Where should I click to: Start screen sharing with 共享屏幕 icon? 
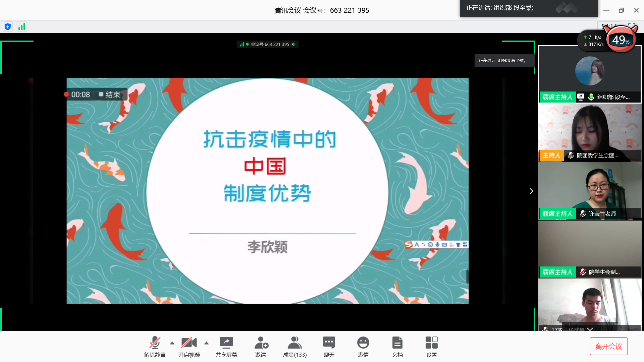(x=226, y=346)
